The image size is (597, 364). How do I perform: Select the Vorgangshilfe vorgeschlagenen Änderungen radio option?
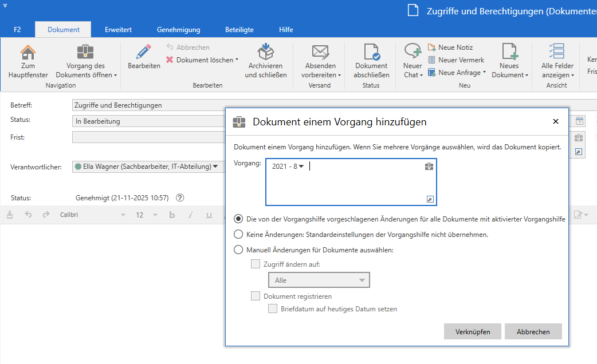(238, 219)
